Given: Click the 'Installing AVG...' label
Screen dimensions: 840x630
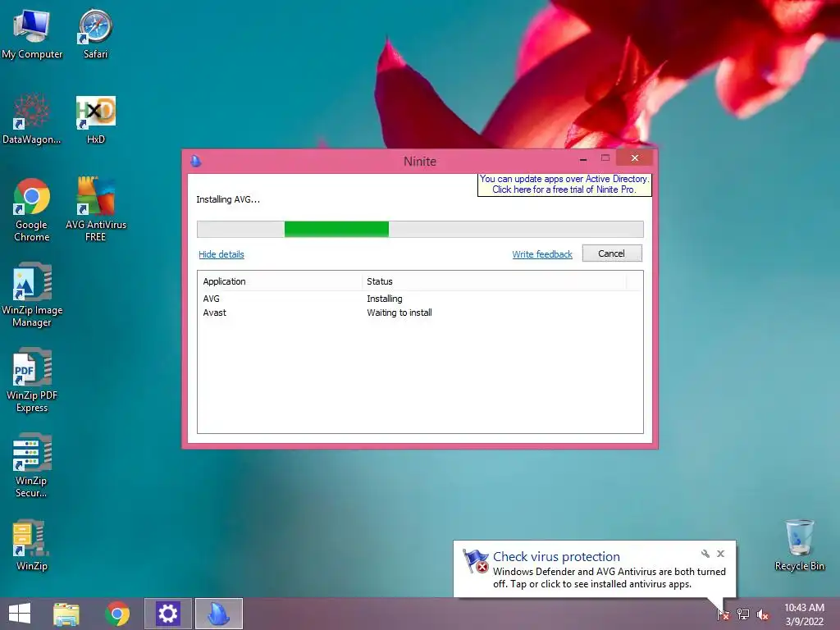Looking at the screenshot, I should (x=228, y=199).
